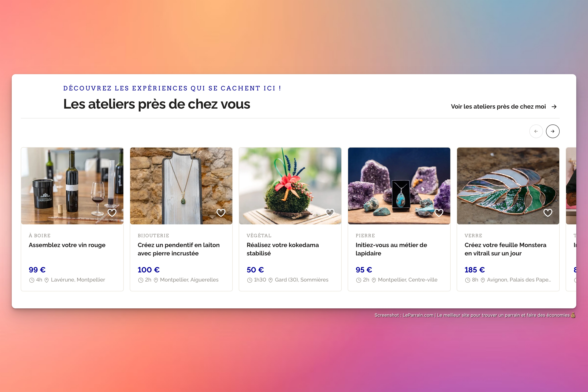Open the wine bottle workshop photo
588x392 pixels.
[x=72, y=186]
